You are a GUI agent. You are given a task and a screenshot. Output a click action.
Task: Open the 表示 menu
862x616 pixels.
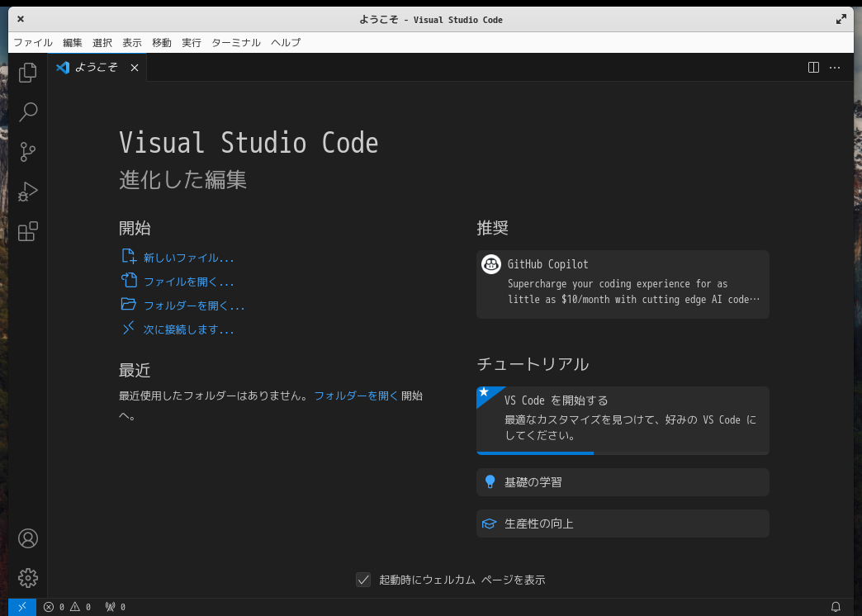pos(132,42)
